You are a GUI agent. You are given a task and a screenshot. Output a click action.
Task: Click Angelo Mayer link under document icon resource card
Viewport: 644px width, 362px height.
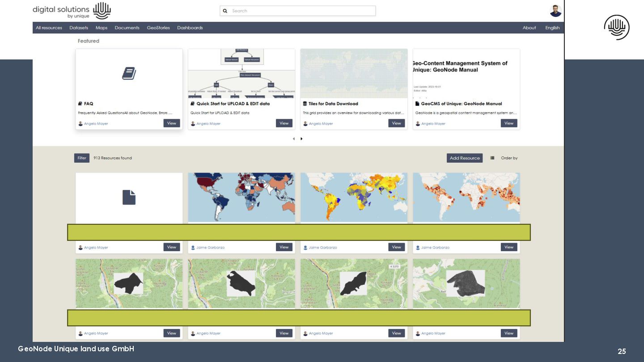pos(96,248)
